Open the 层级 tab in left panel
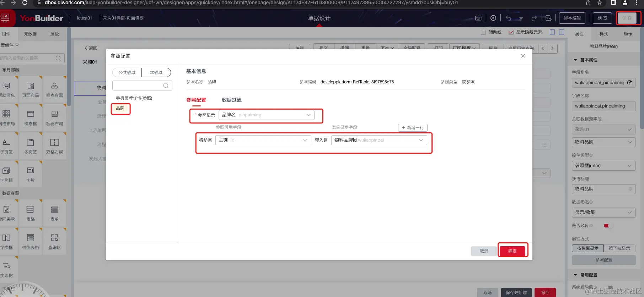The height and width of the screenshot is (297, 644). pyautogui.click(x=55, y=34)
